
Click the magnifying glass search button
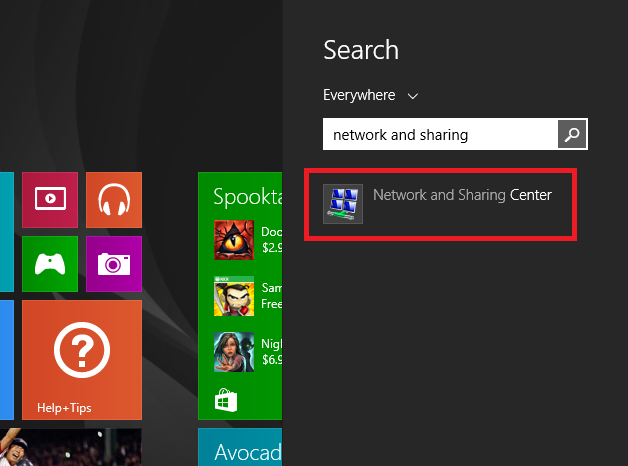[572, 134]
